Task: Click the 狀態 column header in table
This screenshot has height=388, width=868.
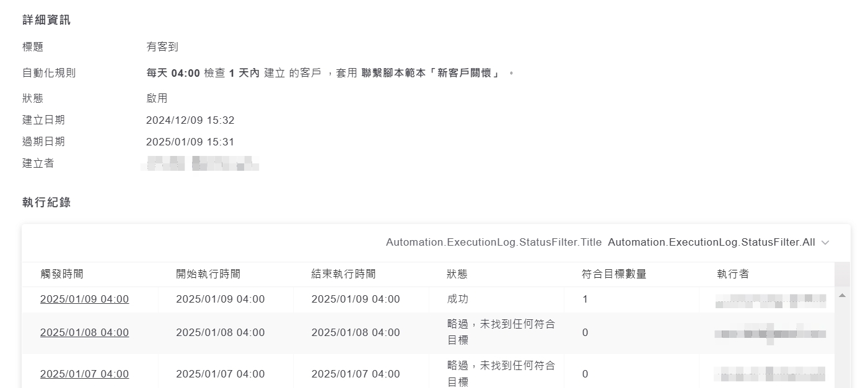Action: click(457, 274)
